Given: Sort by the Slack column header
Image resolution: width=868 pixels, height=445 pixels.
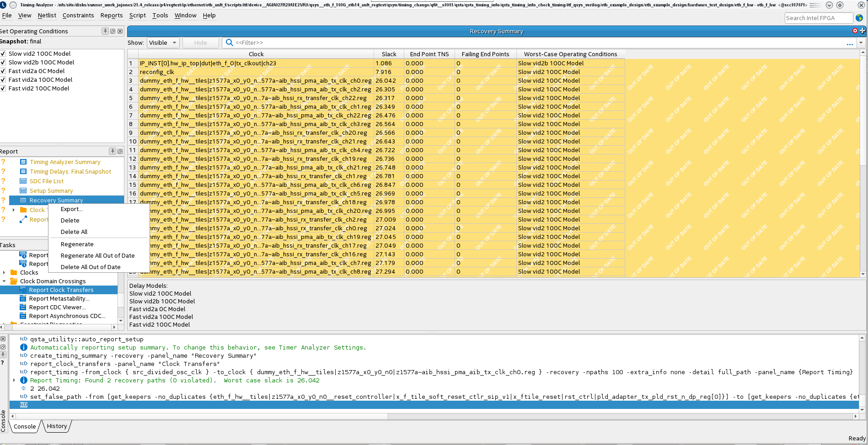Looking at the screenshot, I should point(389,54).
